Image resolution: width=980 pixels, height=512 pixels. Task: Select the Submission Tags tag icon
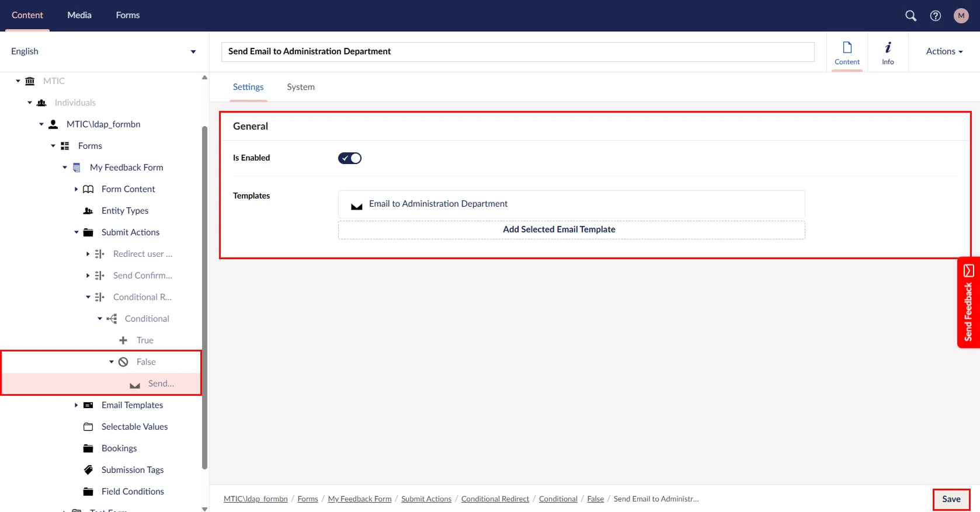(88, 470)
